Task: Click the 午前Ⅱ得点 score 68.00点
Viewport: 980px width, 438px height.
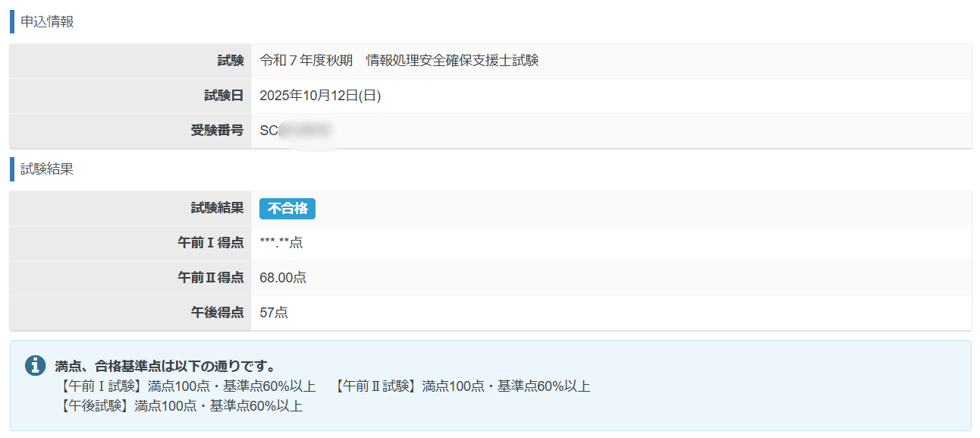Action: (x=283, y=278)
